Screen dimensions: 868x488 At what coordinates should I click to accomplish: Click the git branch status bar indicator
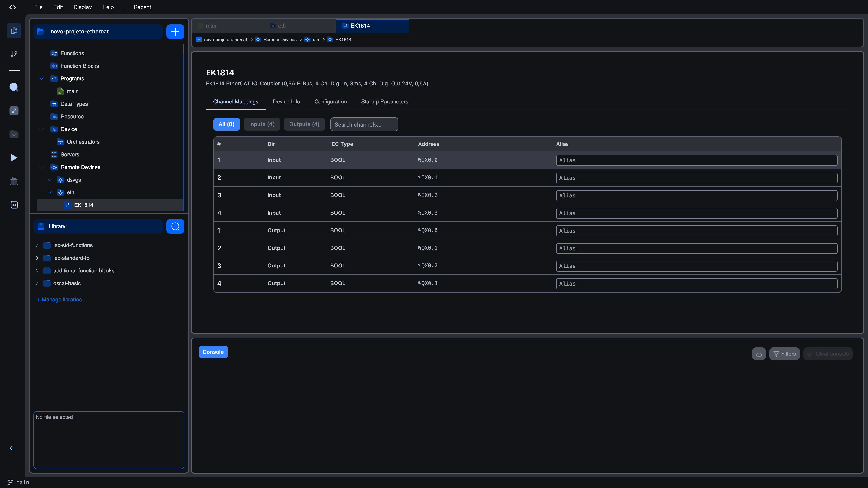tap(19, 483)
